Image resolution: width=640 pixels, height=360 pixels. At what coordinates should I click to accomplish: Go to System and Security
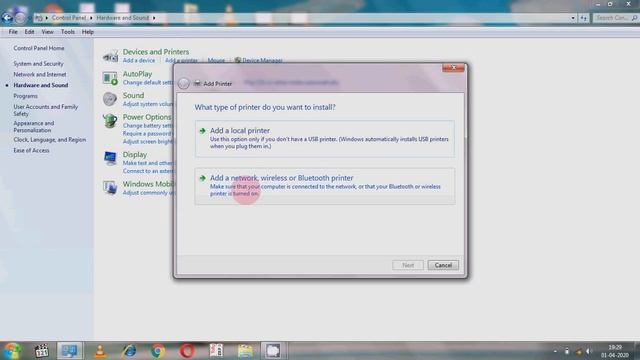[x=38, y=64]
